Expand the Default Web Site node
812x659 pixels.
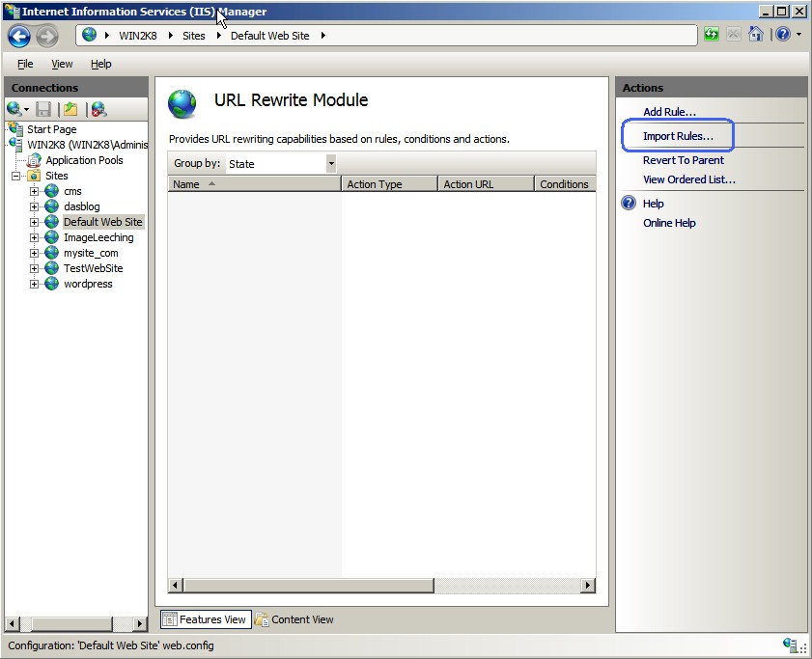(x=34, y=222)
